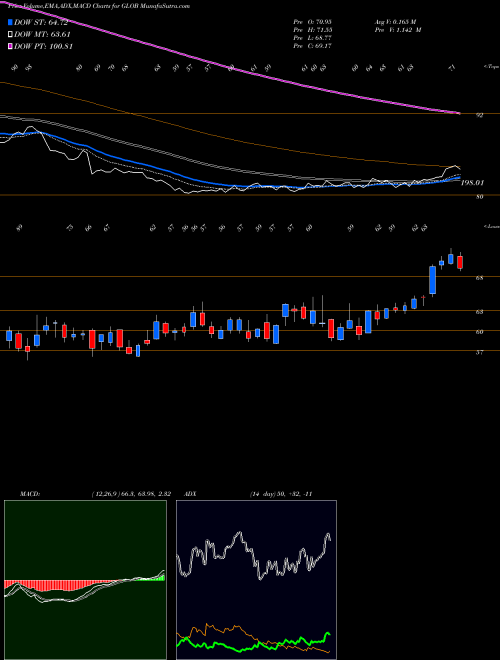This screenshot has height=660, width=500.
Task: Click the 'Avg V: 0.165 M' volume text
Action: [x=397, y=21]
